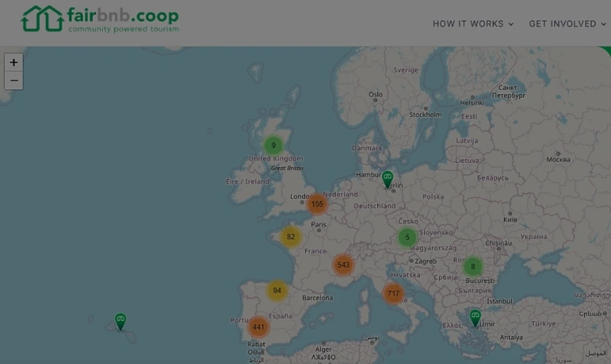
Task: Open the orange cluster marker showing 155
Action: pos(317,204)
